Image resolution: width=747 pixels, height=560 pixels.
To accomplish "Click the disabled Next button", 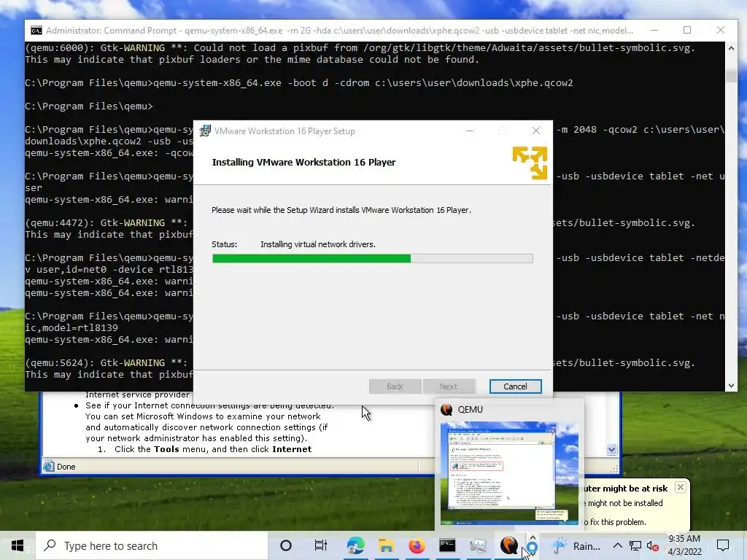I will tap(449, 386).
